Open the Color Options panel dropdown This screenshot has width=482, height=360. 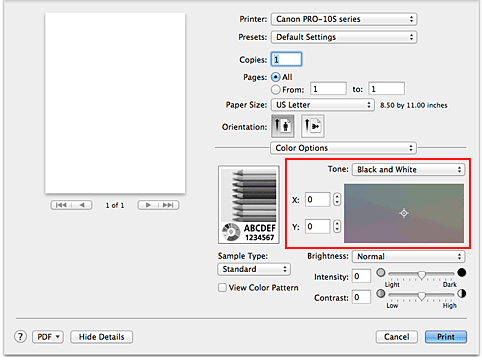coord(343,148)
